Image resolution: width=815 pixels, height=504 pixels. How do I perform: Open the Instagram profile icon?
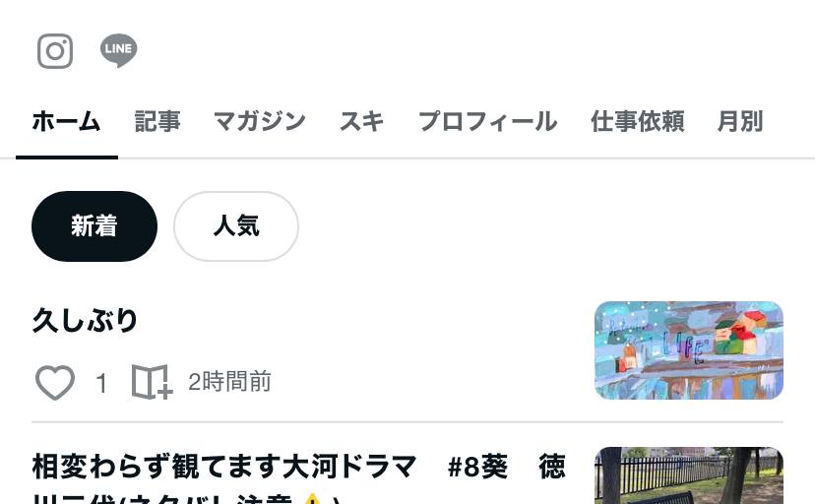point(55,51)
